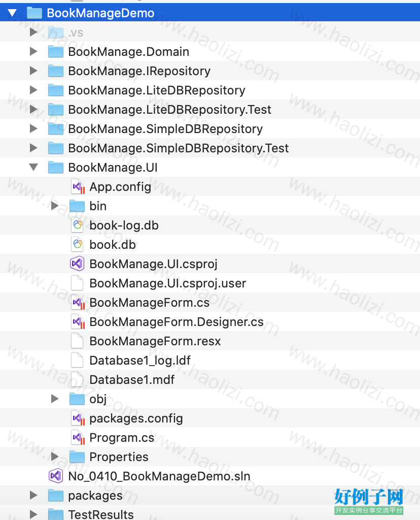Collapse the BookManageDemo root folder

click(12, 13)
